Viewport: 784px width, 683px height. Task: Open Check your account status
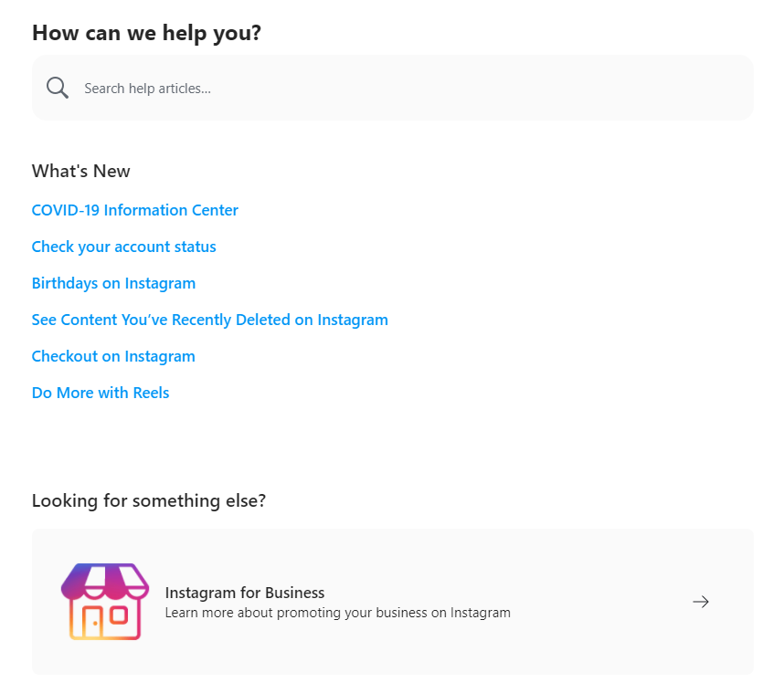pyautogui.click(x=124, y=247)
